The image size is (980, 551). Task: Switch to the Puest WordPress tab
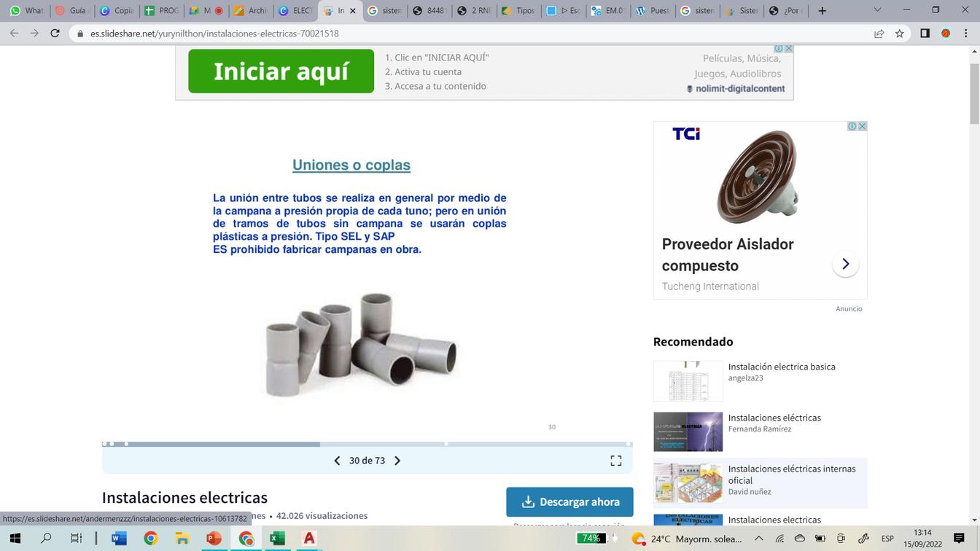pyautogui.click(x=653, y=10)
